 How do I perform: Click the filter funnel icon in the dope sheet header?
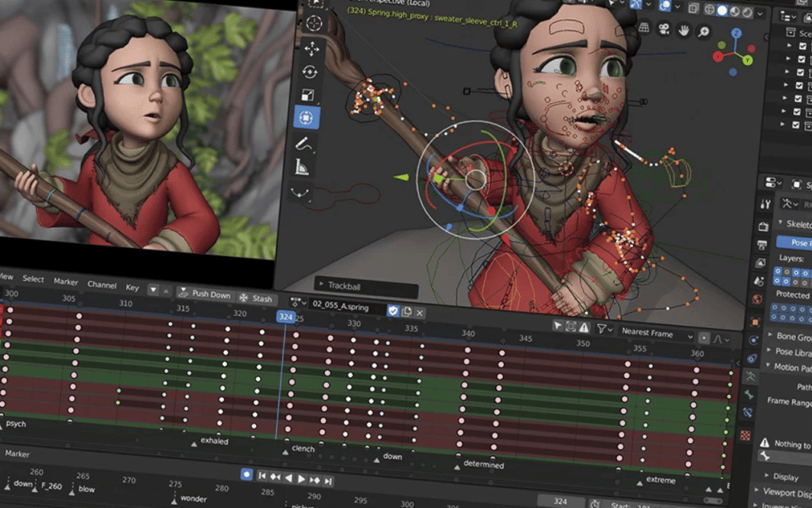click(x=602, y=330)
